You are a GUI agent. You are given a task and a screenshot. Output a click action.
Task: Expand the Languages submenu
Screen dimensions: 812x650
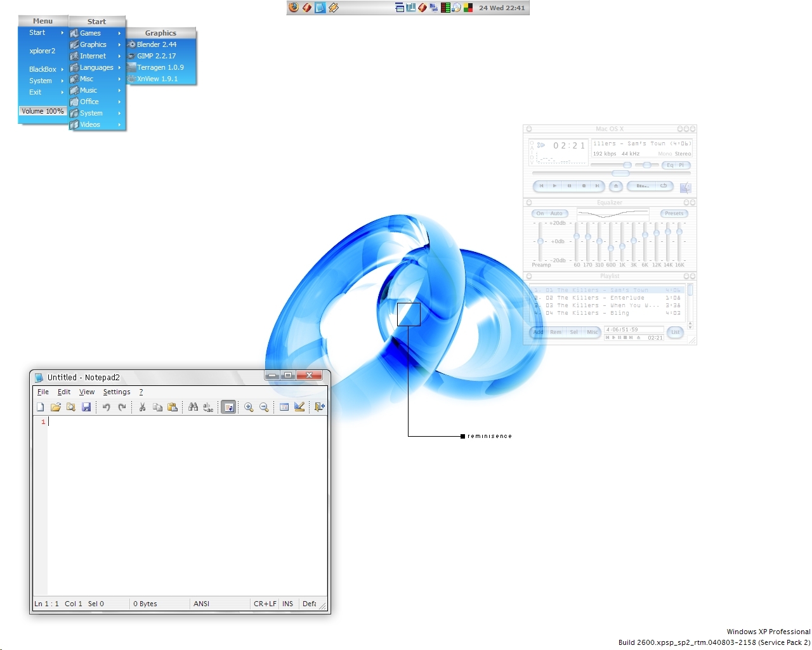[x=96, y=67]
